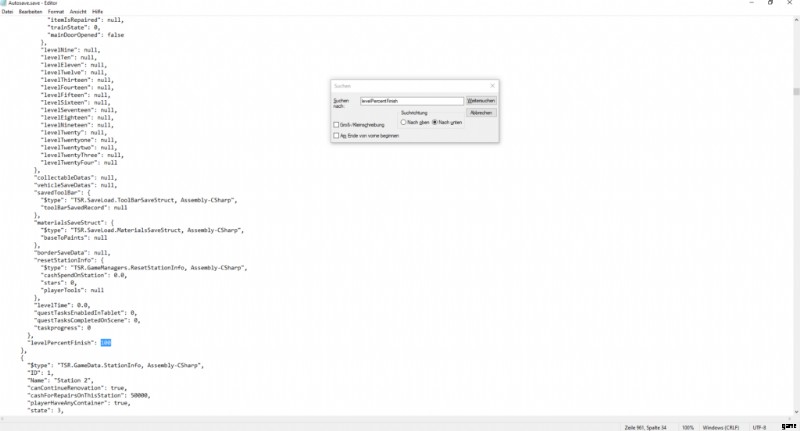Viewport: 800px width, 431px height.
Task: Click the Suchen dialog title bar
Action: pos(400,87)
